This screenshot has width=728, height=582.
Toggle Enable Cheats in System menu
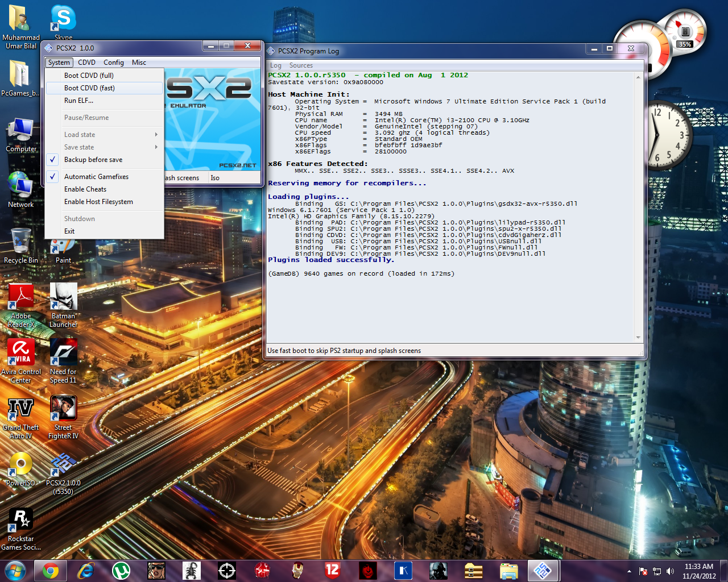click(x=104, y=189)
